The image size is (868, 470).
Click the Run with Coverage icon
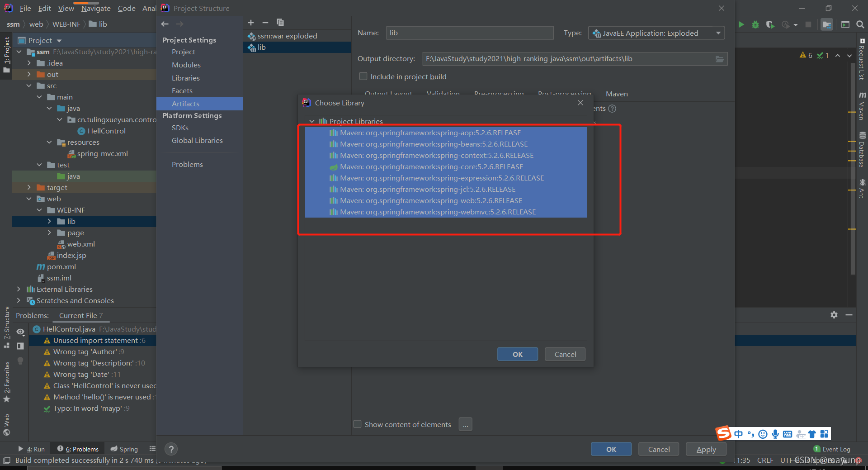point(770,24)
